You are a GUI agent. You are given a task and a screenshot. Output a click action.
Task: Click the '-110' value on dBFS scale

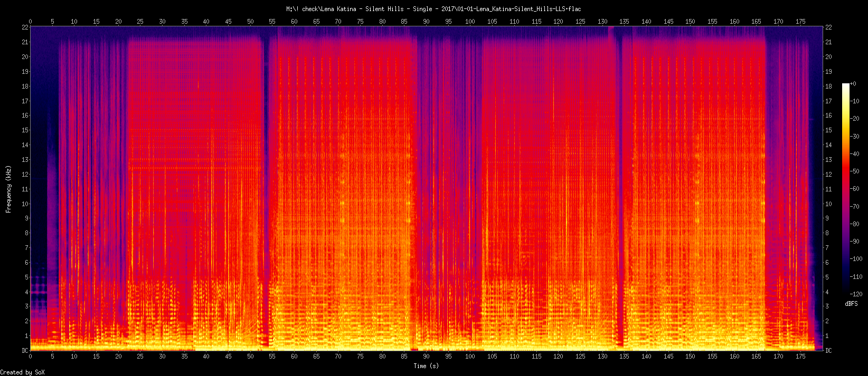pos(856,276)
